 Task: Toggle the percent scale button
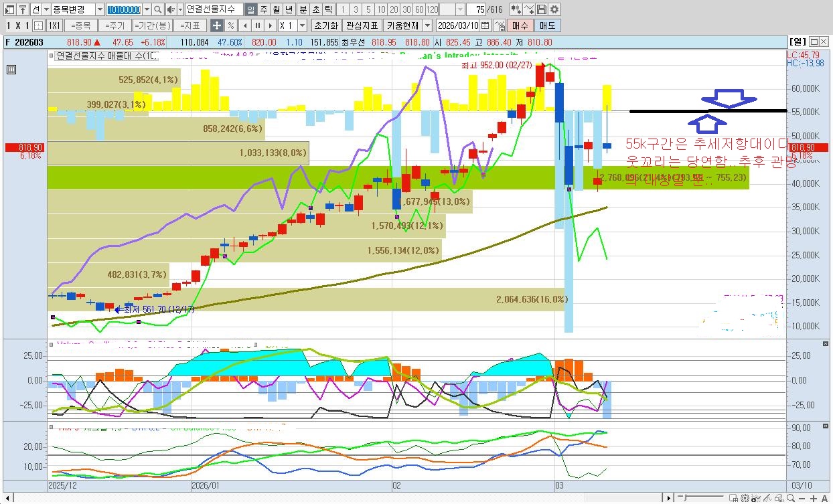click(230, 25)
